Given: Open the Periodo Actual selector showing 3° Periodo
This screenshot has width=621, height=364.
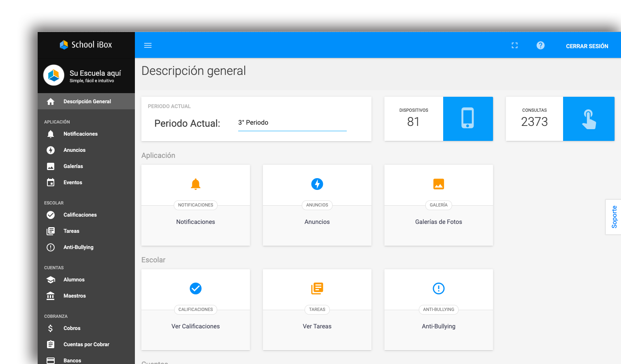Looking at the screenshot, I should (x=292, y=123).
